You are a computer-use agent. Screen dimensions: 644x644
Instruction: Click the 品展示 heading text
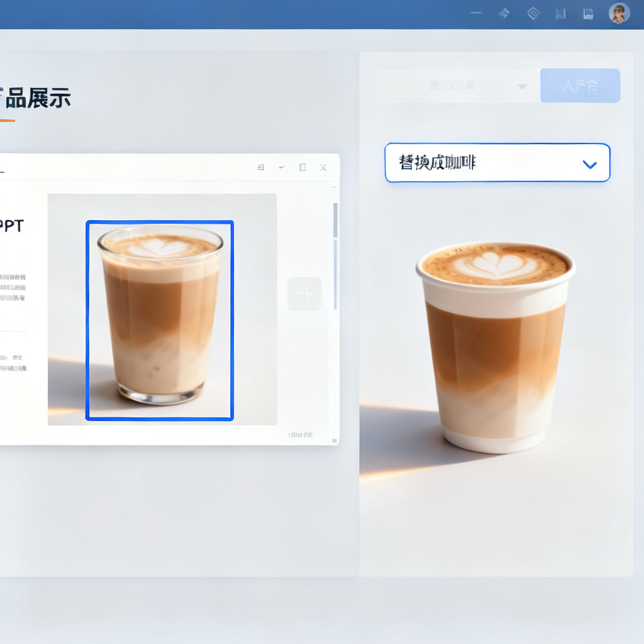pos(38,98)
